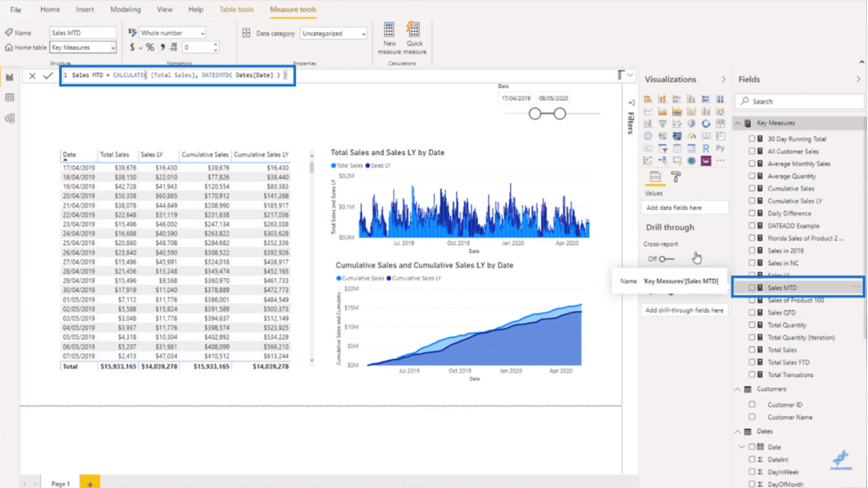This screenshot has height=488, width=868.
Task: Collapse the Fields pane chevron
Action: 859,80
